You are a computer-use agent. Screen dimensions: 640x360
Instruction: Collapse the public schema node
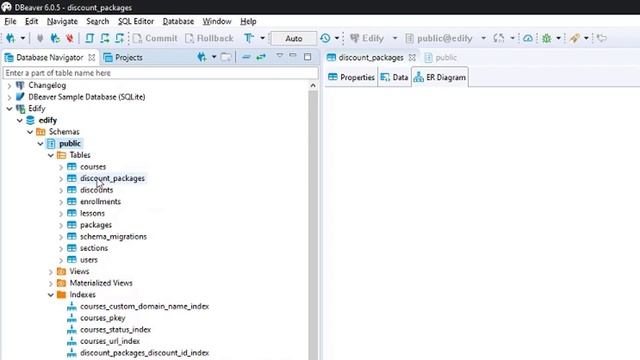click(40, 144)
